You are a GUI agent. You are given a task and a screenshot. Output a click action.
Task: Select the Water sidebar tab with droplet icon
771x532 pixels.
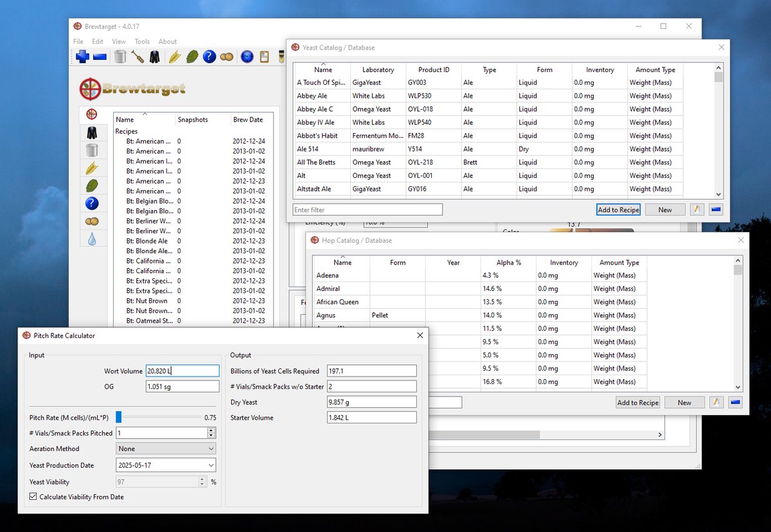tap(92, 239)
